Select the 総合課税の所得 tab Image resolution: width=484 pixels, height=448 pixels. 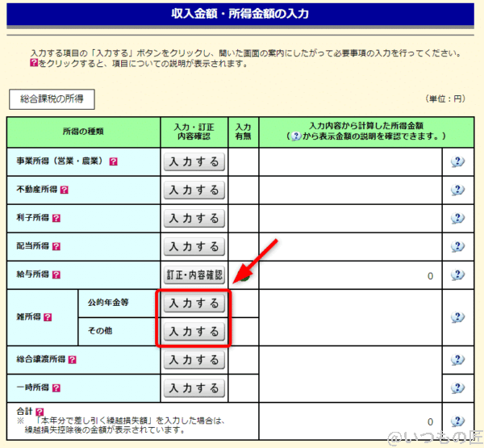[52, 99]
